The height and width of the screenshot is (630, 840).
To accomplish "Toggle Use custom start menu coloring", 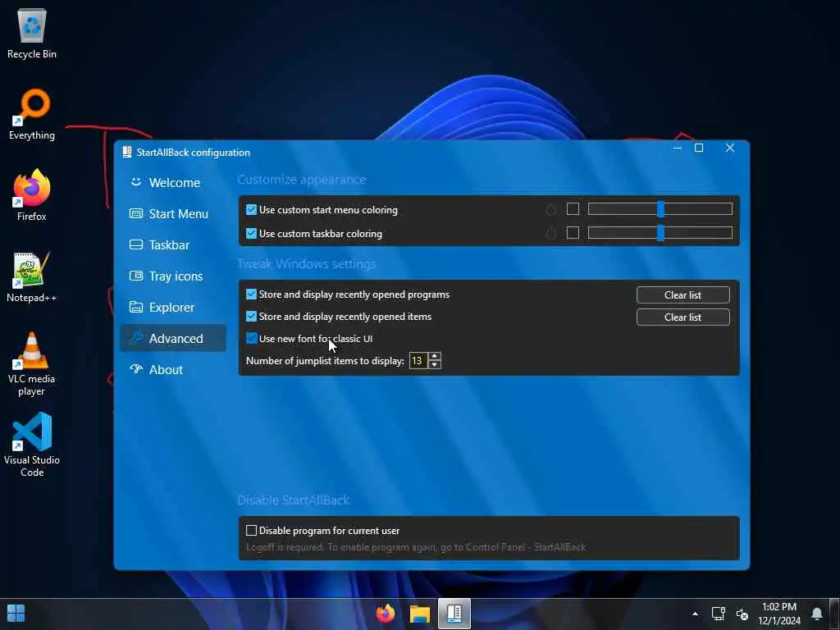I will click(251, 209).
